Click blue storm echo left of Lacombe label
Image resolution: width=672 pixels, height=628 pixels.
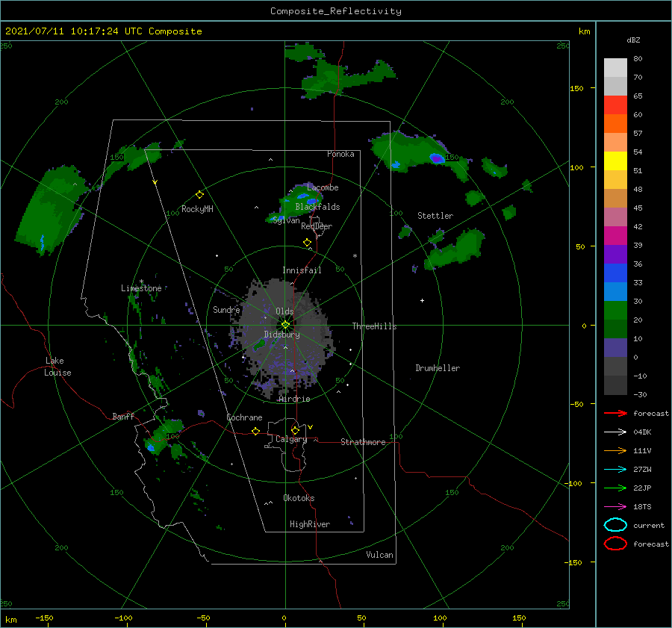click(x=302, y=196)
